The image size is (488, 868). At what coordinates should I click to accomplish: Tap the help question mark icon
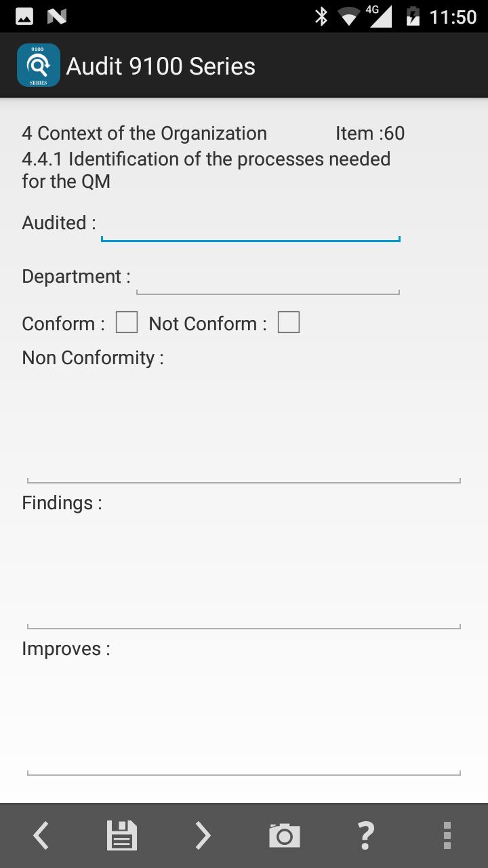click(x=365, y=835)
